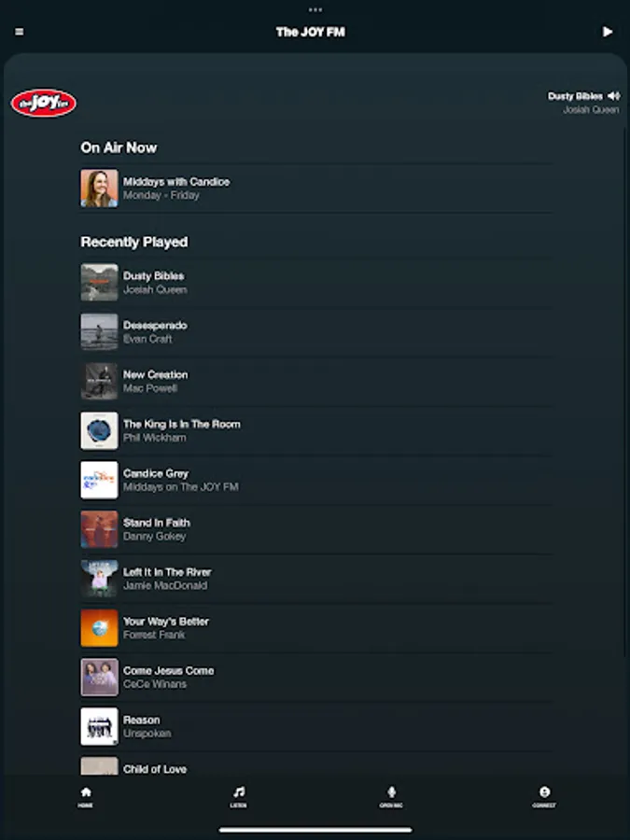Tap the speaker icon beside Dusty Bibles
630x840 pixels.
click(614, 96)
